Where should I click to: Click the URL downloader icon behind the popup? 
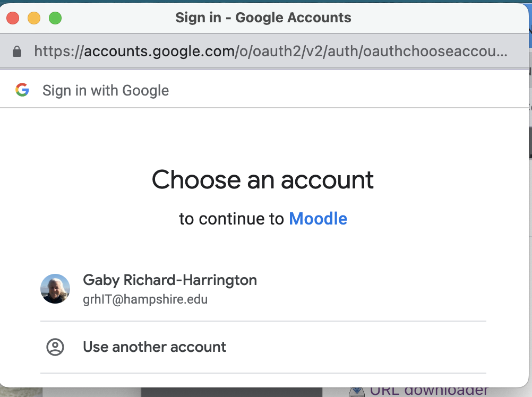tap(357, 392)
